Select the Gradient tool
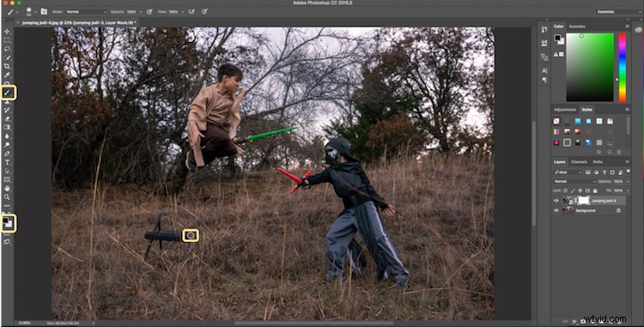 click(x=7, y=127)
